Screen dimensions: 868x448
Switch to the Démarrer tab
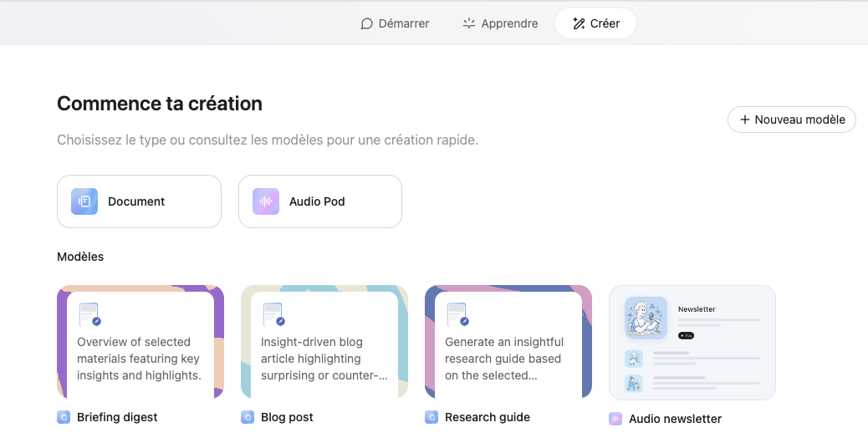tap(395, 23)
